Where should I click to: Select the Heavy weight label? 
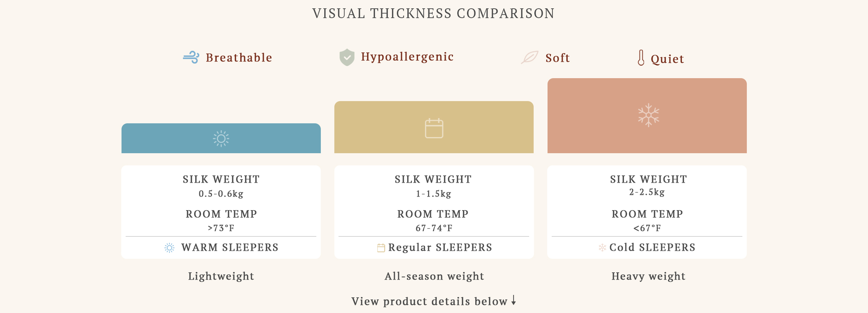click(648, 276)
